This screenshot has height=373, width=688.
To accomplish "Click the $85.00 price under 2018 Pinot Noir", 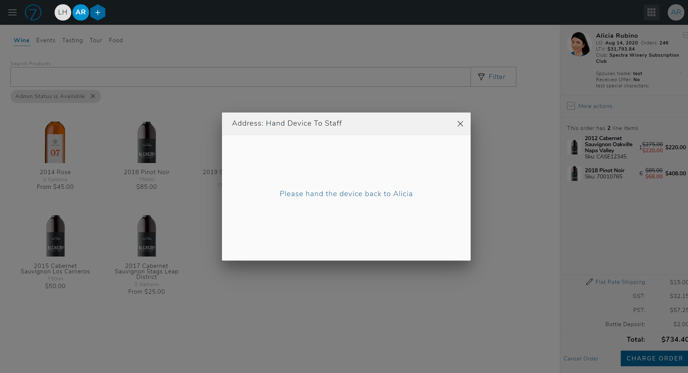I will pyautogui.click(x=147, y=186).
